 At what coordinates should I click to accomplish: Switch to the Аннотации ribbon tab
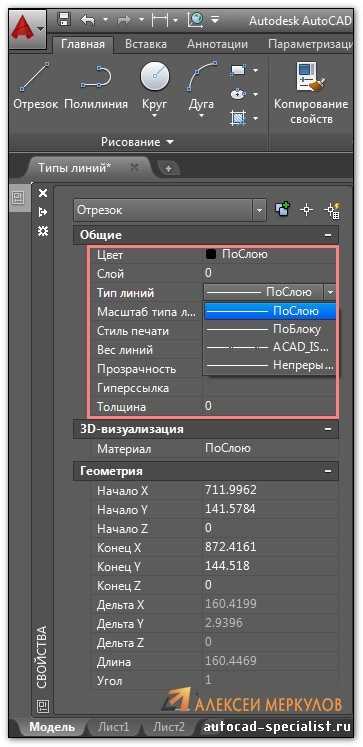click(217, 45)
